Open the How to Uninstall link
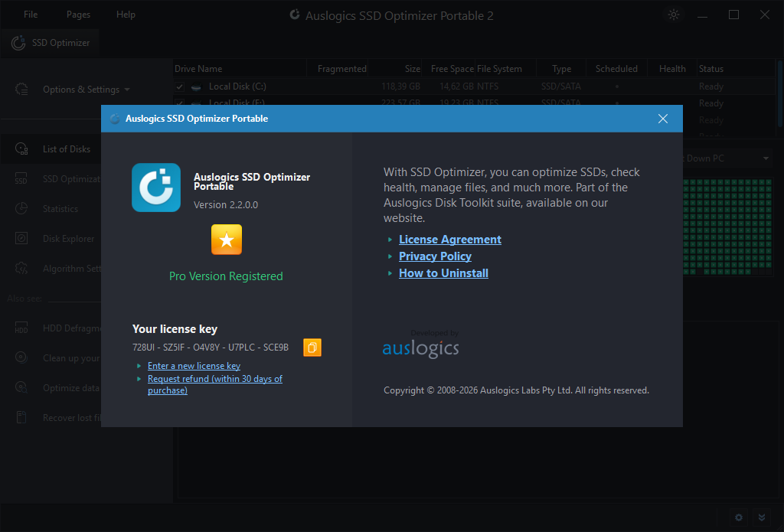The width and height of the screenshot is (784, 532). point(443,273)
